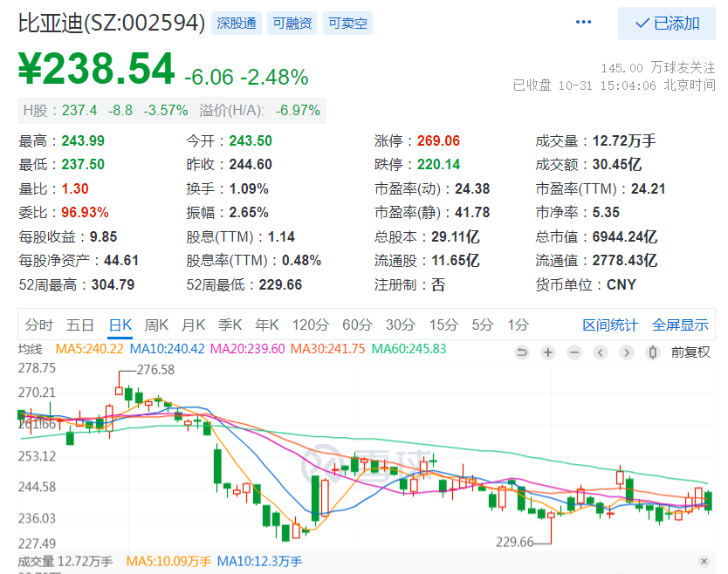Image resolution: width=728 pixels, height=574 pixels.
Task: Switch to the 30分 chart tab
Action: [400, 325]
